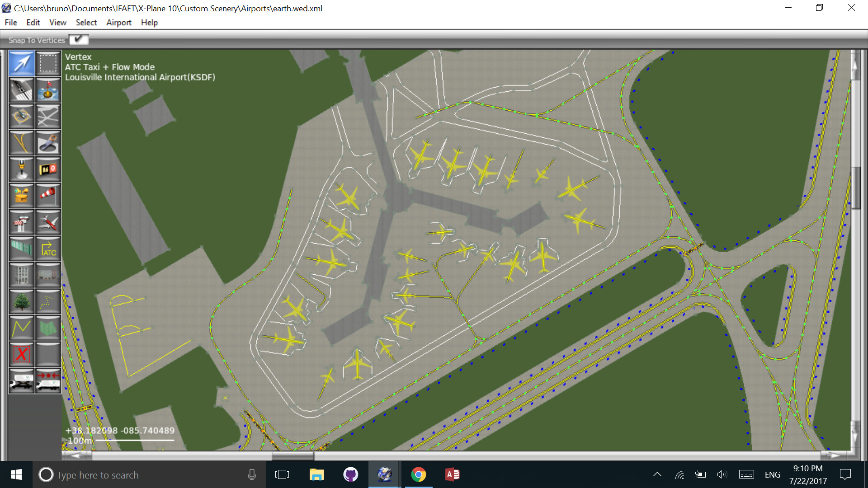The height and width of the screenshot is (488, 868).
Task: Choose the Sealane buoy tool
Action: tap(48, 90)
